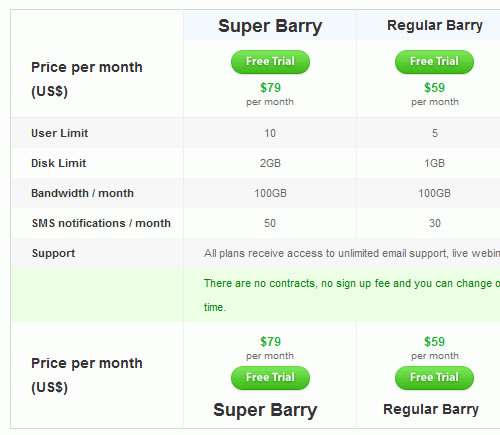This screenshot has width=500, height=435.
Task: Click the bottom Super Barry Free Trial button
Action: (x=270, y=378)
